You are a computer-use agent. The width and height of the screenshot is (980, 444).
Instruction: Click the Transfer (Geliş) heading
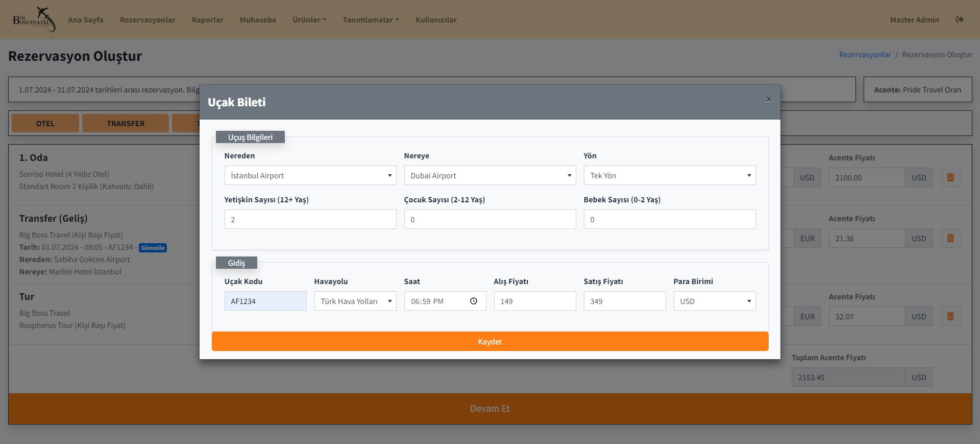(54, 218)
